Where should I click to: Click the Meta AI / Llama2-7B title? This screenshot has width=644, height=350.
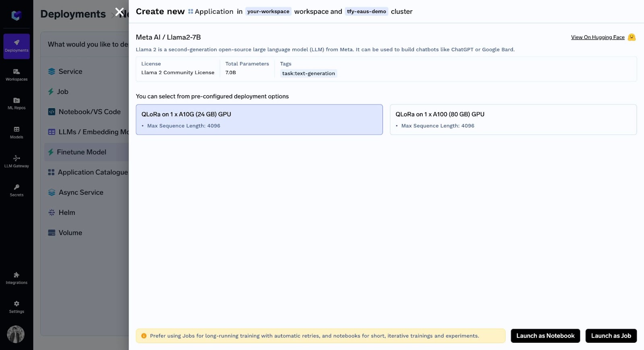pyautogui.click(x=168, y=37)
